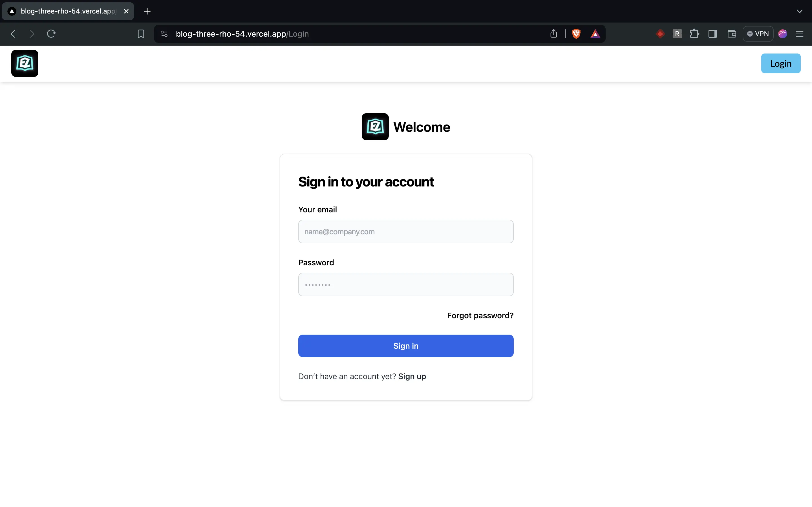Open the Extensions puzzle icon
812x507 pixels.
coord(694,34)
